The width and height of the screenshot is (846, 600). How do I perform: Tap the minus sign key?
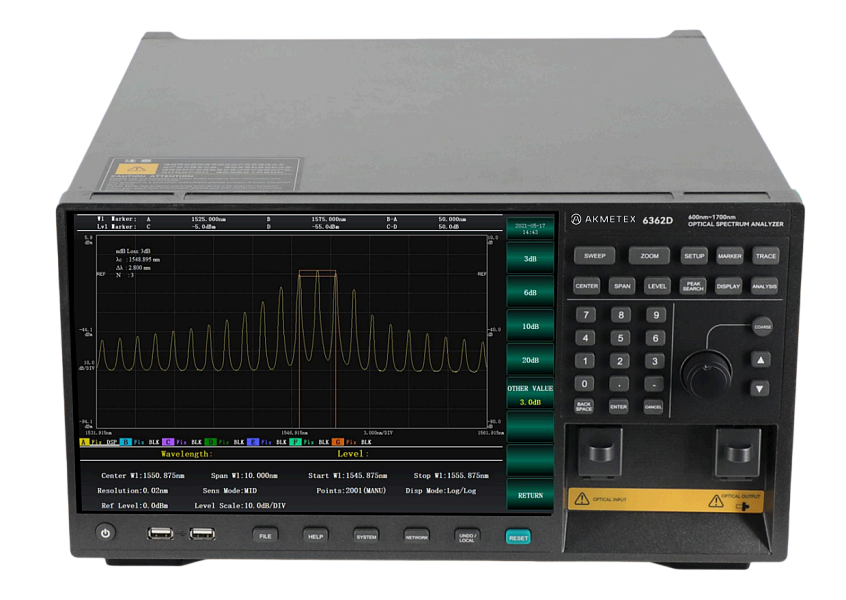(654, 384)
